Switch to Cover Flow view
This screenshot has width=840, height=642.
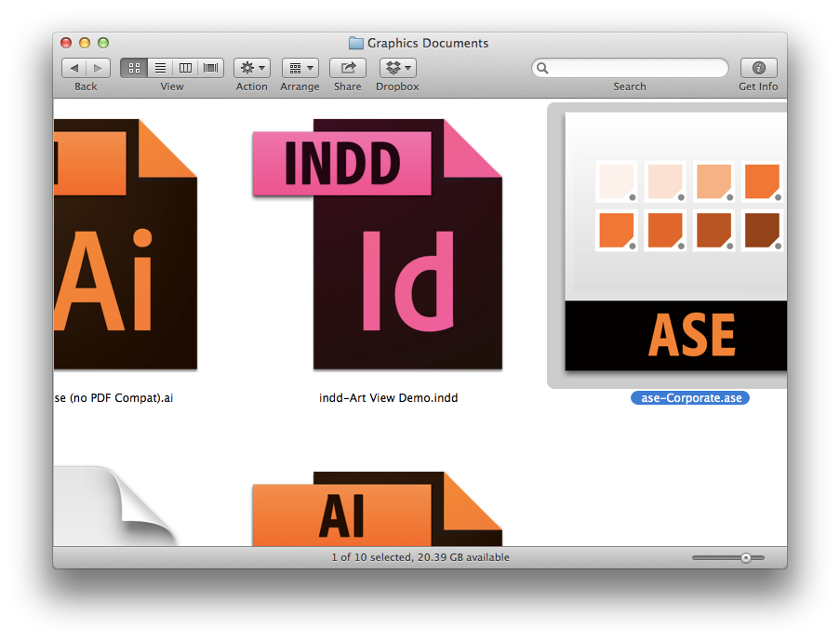click(x=210, y=68)
